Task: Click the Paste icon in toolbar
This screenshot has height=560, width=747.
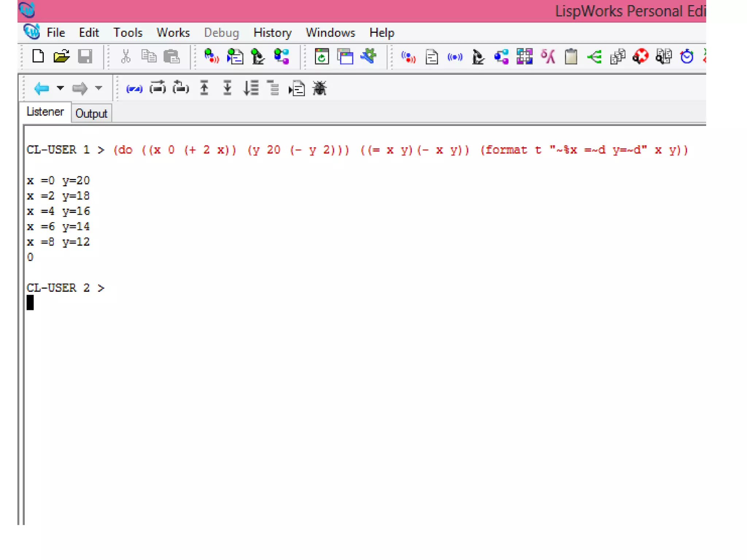Action: 171,57
